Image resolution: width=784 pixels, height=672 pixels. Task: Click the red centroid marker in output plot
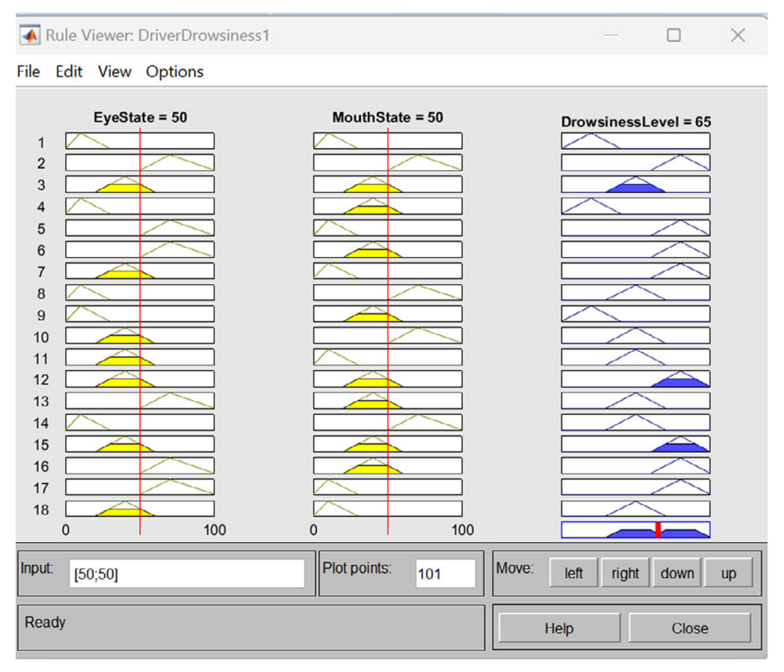point(658,529)
